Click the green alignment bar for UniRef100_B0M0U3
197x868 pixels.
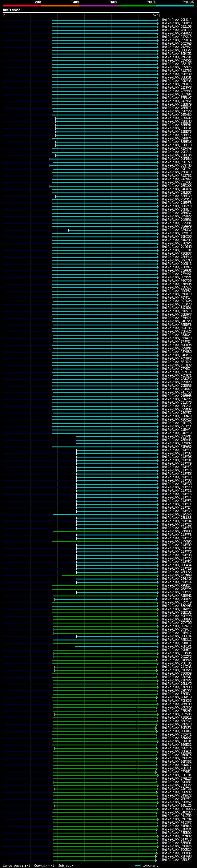(x=105, y=531)
